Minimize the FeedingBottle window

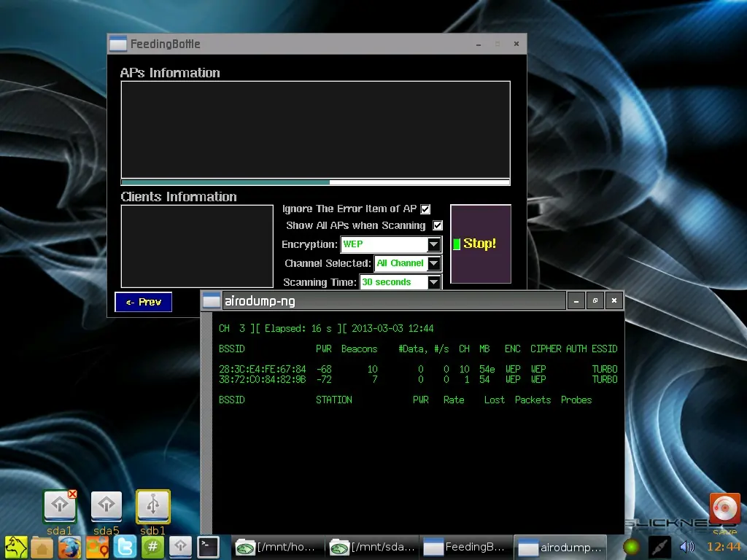coord(479,44)
